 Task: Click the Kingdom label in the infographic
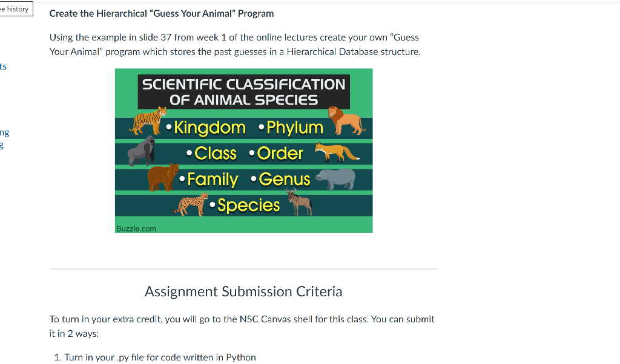[x=209, y=128]
